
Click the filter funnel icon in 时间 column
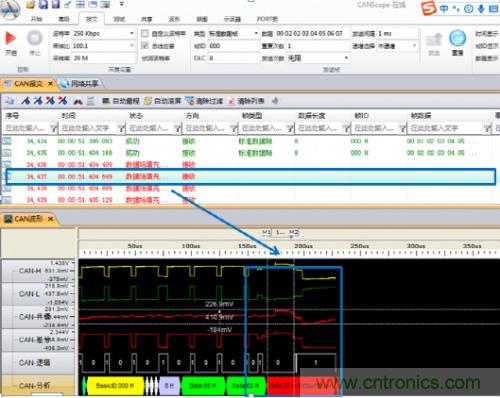click(122, 128)
